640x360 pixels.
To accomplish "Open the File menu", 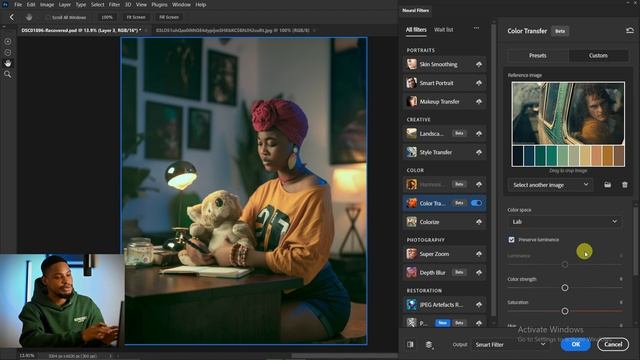I will 18,4.
